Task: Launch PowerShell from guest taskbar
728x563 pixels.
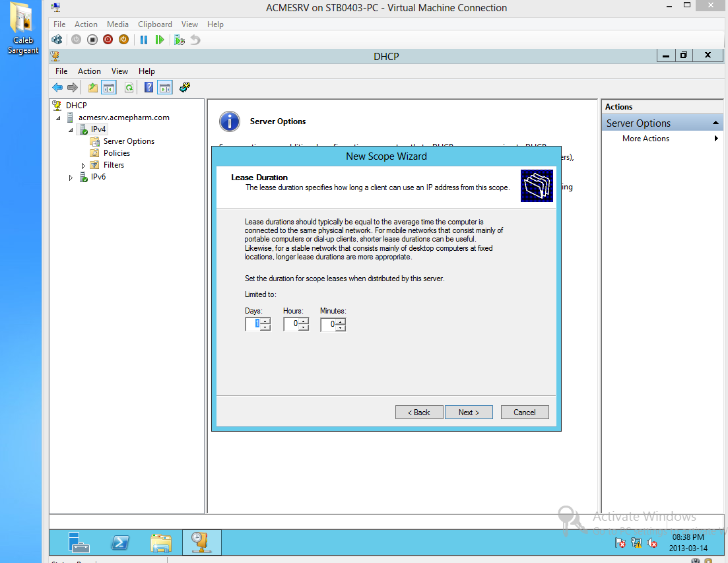Action: coord(119,542)
